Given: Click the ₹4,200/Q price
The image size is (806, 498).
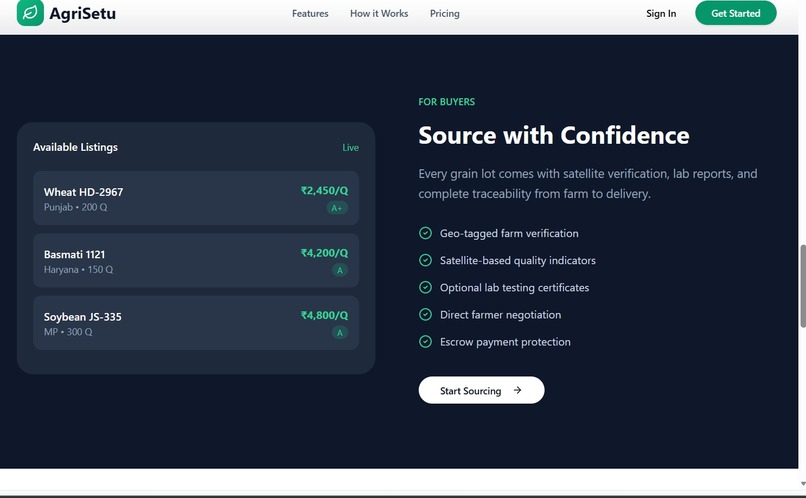Looking at the screenshot, I should tap(324, 253).
